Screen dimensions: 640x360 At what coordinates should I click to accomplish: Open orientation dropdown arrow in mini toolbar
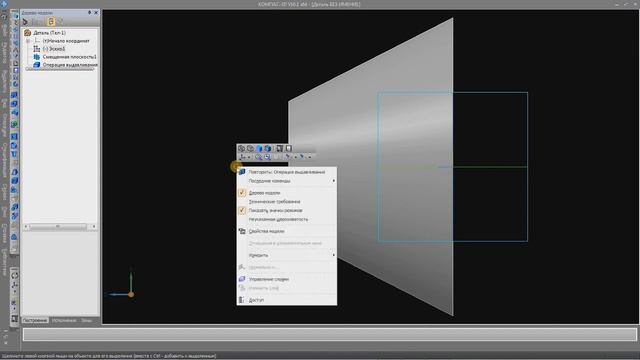point(249,158)
